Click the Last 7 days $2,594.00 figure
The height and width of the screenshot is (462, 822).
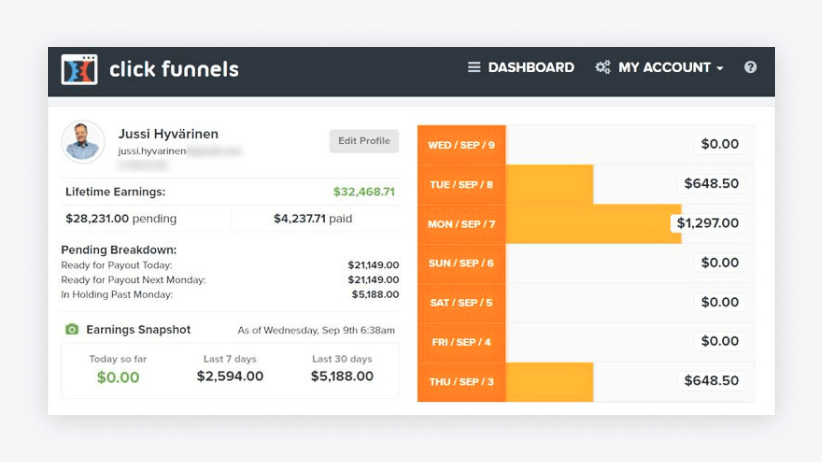click(x=230, y=377)
